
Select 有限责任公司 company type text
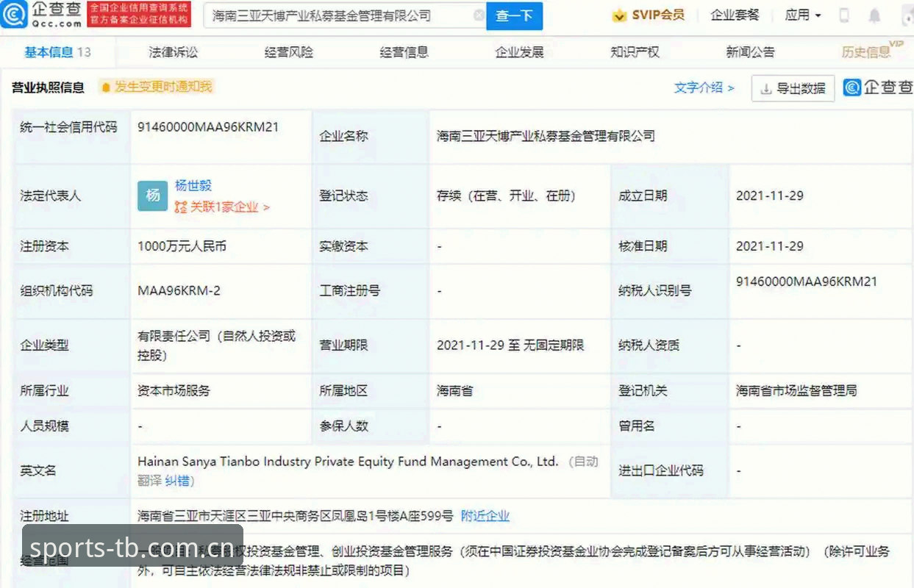pos(216,345)
